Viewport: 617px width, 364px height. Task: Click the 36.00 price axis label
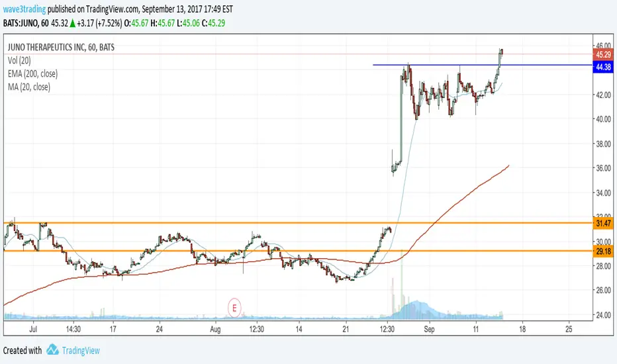[603, 168]
